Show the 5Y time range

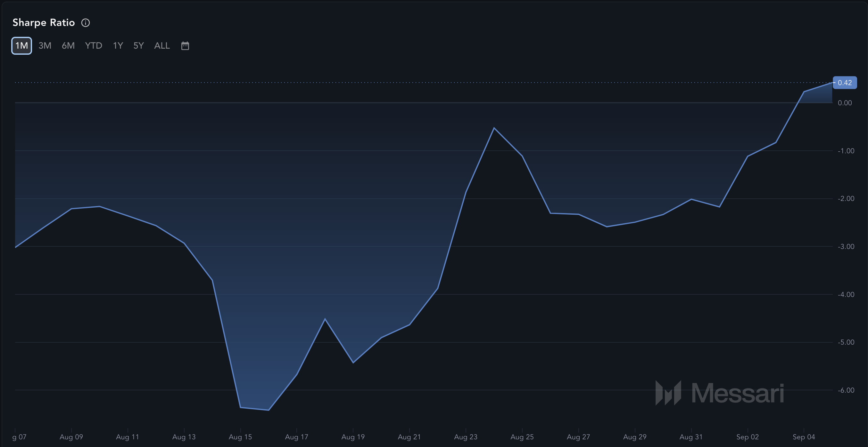pyautogui.click(x=138, y=46)
